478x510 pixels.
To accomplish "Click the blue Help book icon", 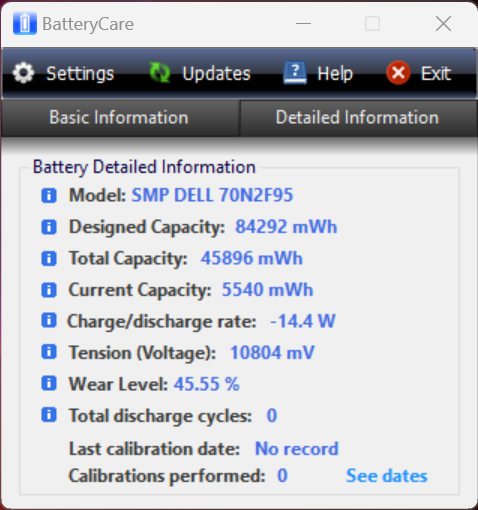I will [295, 73].
